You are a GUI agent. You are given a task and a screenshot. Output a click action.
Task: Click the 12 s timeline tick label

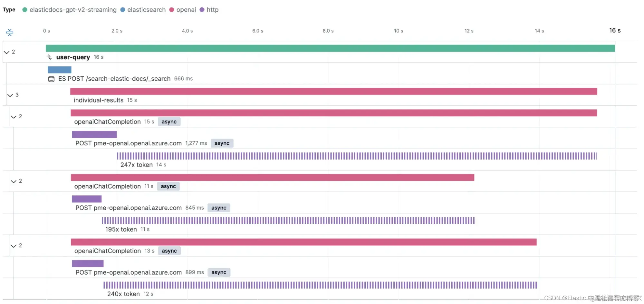pyautogui.click(x=469, y=31)
